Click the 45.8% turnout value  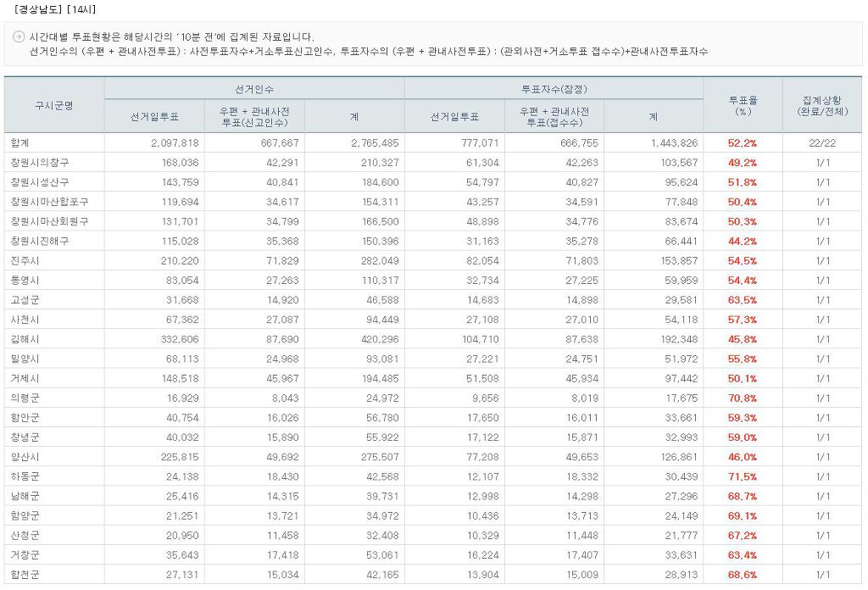(743, 339)
